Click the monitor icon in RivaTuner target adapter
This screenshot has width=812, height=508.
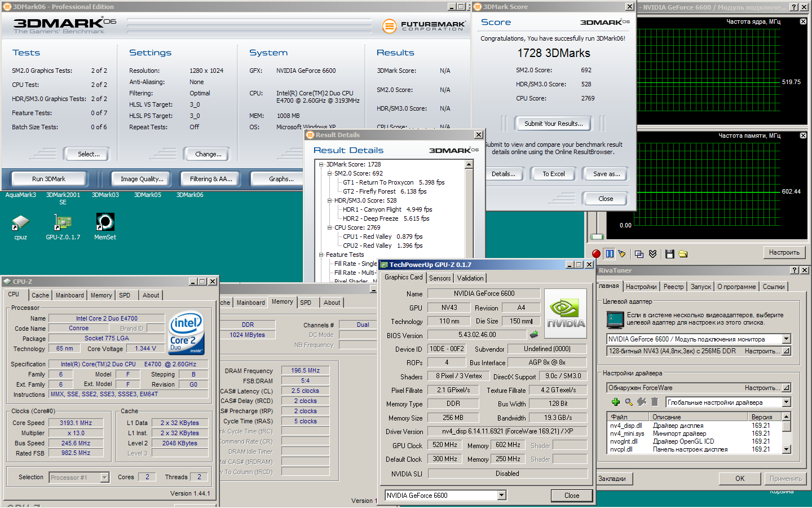tap(615, 319)
